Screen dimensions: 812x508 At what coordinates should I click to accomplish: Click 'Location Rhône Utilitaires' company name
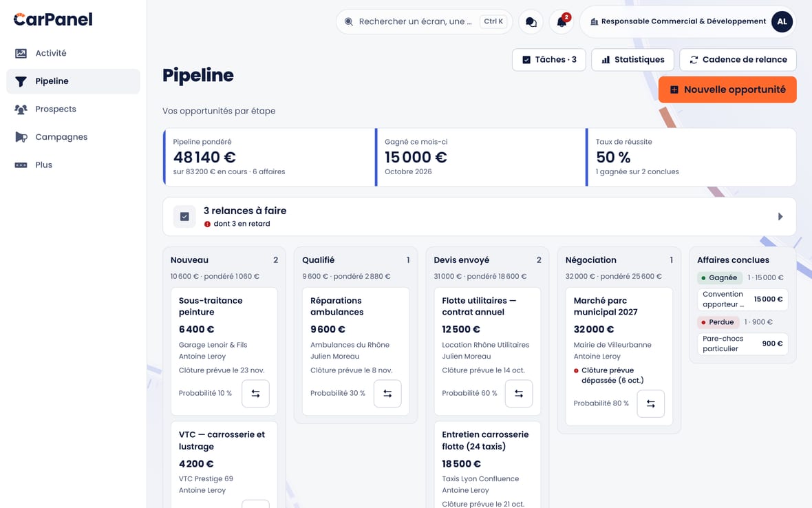click(x=485, y=345)
